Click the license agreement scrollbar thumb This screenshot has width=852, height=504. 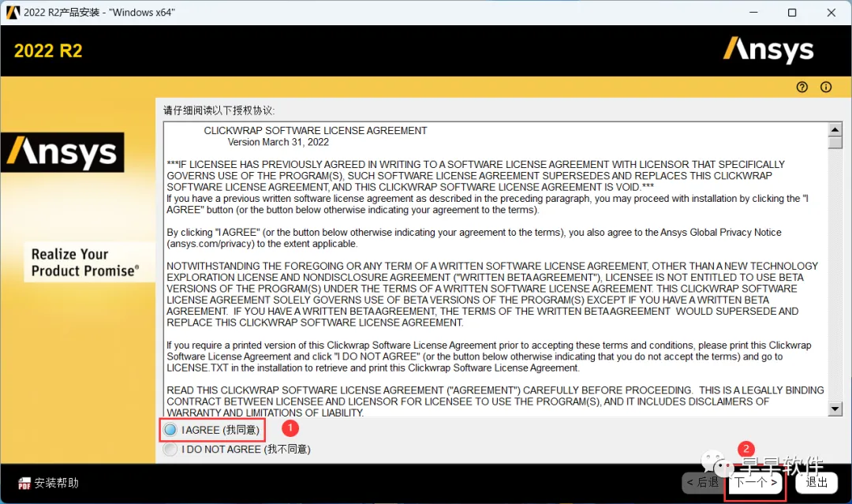[835, 142]
